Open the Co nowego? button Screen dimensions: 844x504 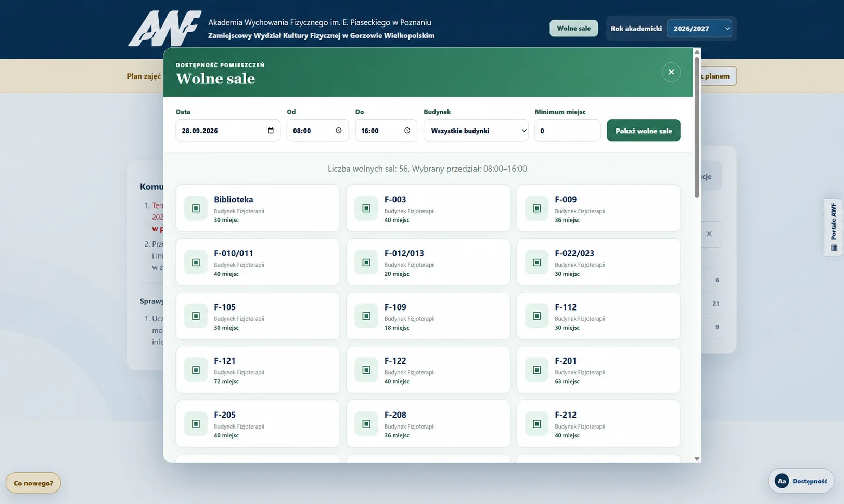pos(33,483)
